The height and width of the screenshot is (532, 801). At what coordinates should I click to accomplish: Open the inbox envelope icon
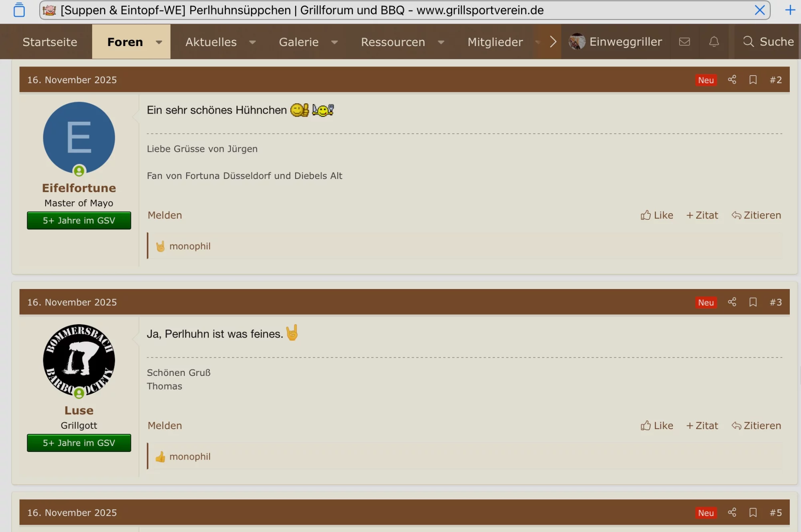click(x=684, y=42)
